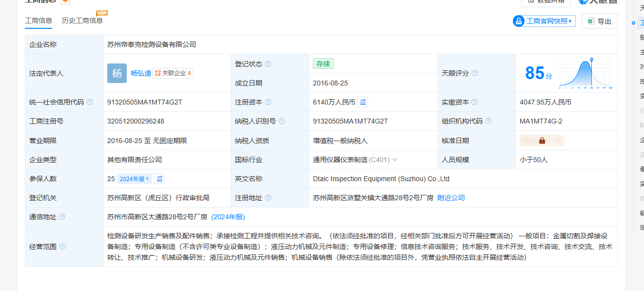Click 纳税人识别号 value 91320505MA1MT74G2T

pyautogui.click(x=351, y=121)
